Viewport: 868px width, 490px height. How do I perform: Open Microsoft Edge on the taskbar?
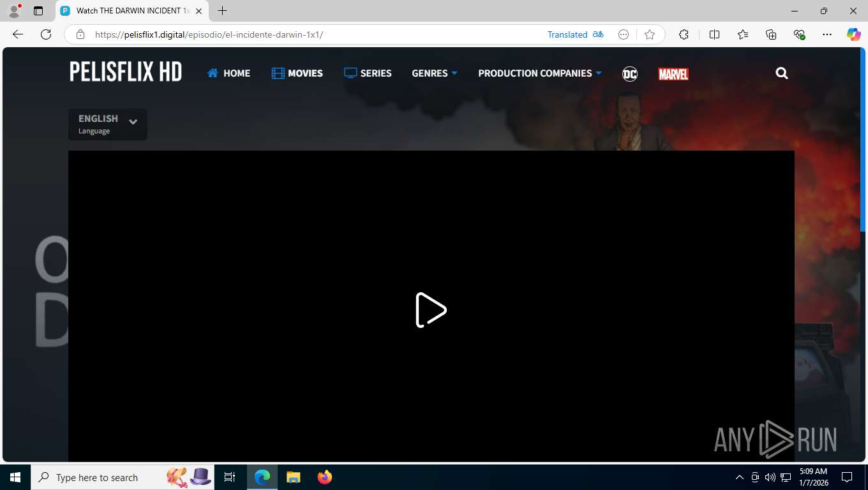point(262,477)
